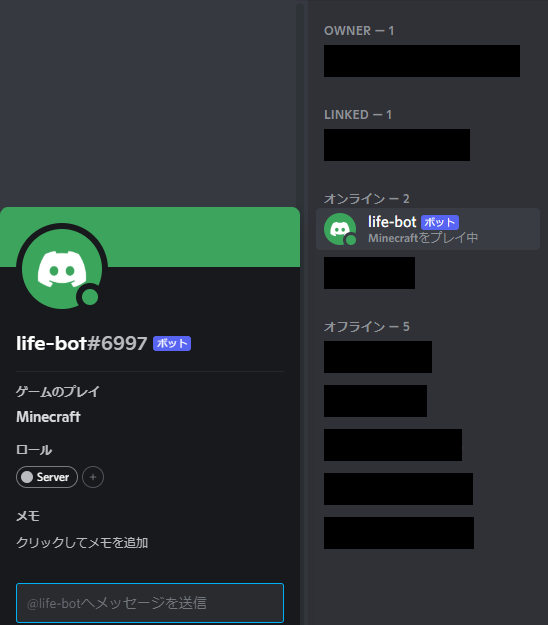The width and height of the screenshot is (548, 625).
Task: Click the Minecraft activity title in popup
Action: (x=48, y=417)
